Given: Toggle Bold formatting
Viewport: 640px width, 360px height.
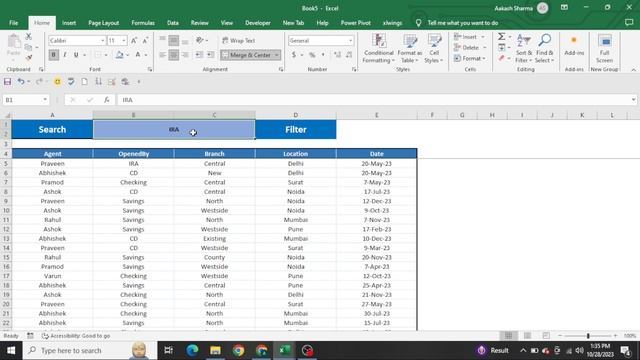Looking at the screenshot, I should click(x=53, y=55).
